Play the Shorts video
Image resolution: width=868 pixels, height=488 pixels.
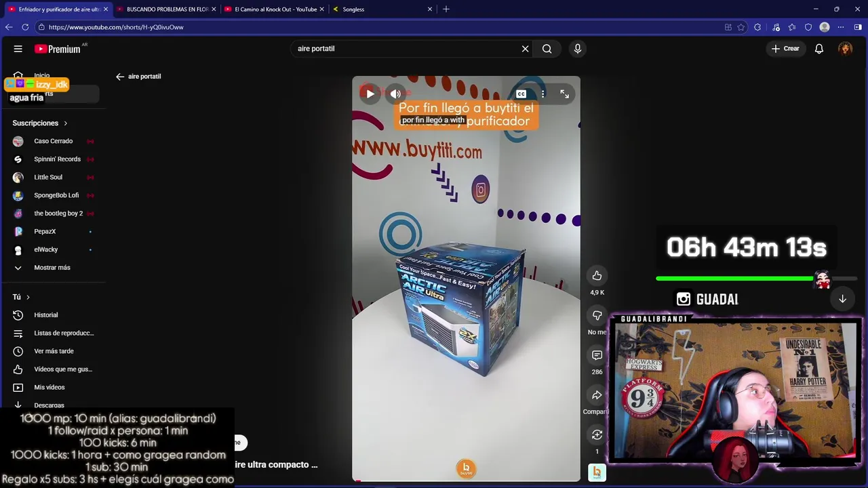click(x=370, y=94)
